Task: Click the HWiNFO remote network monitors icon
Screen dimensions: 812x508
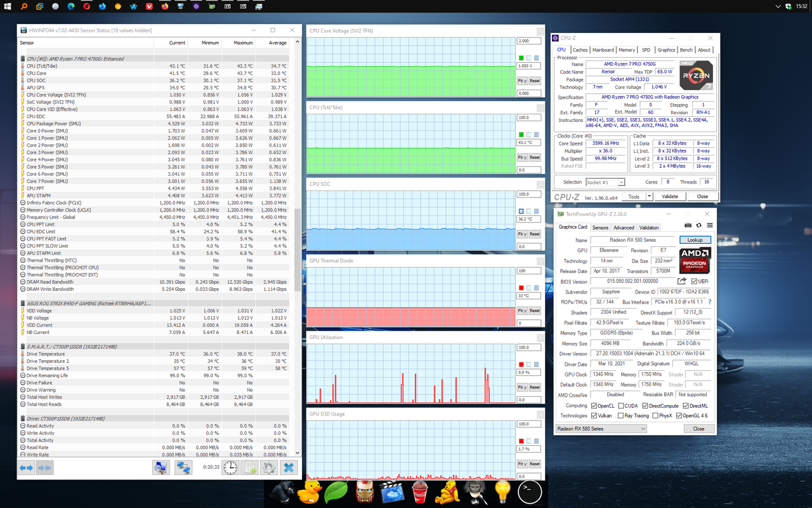Action: (183, 467)
